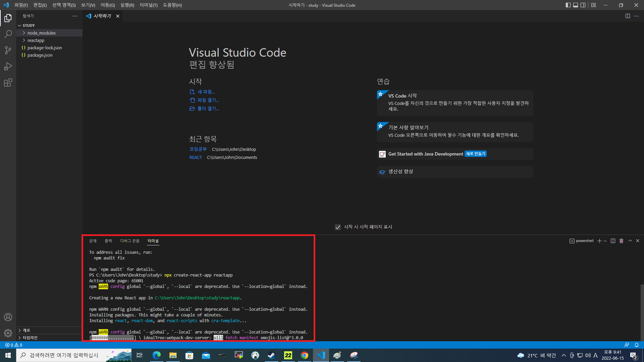Open the Search view in activity bar
The image size is (644, 362).
pos(8,34)
